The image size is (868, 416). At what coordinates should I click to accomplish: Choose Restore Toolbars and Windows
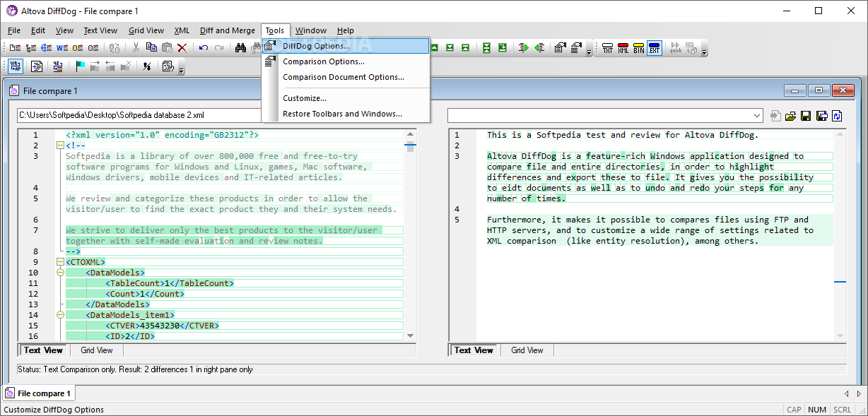click(x=346, y=114)
